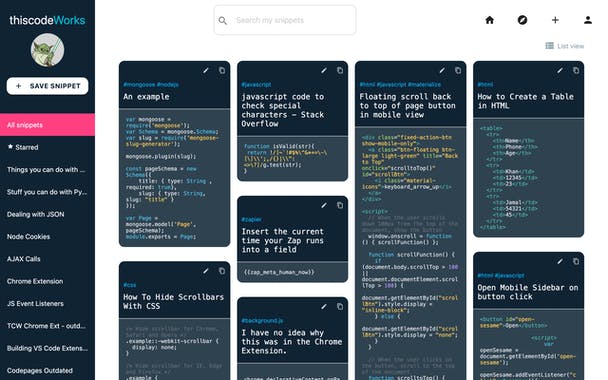Open 'I have no idea why this was' title
608x380 pixels.
coord(292,342)
